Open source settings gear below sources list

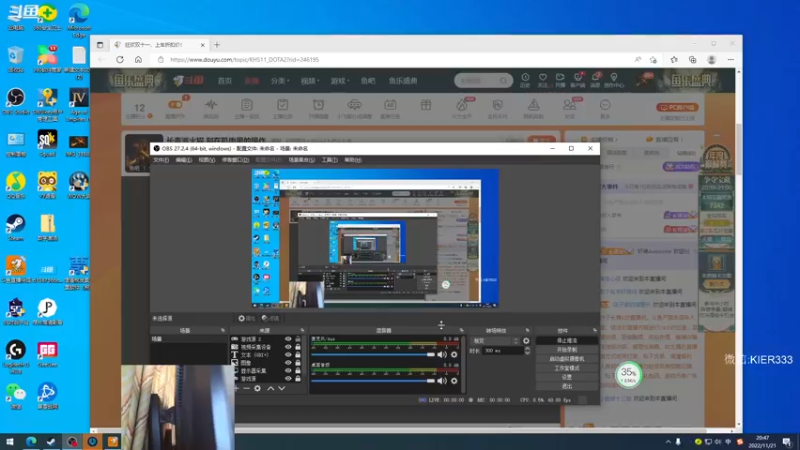258,388
